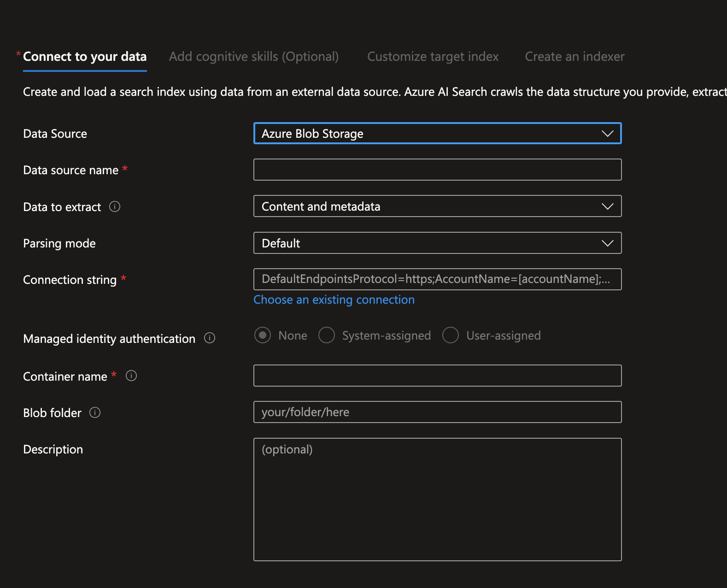
Task: Click into the Connection string field
Action: 437,279
